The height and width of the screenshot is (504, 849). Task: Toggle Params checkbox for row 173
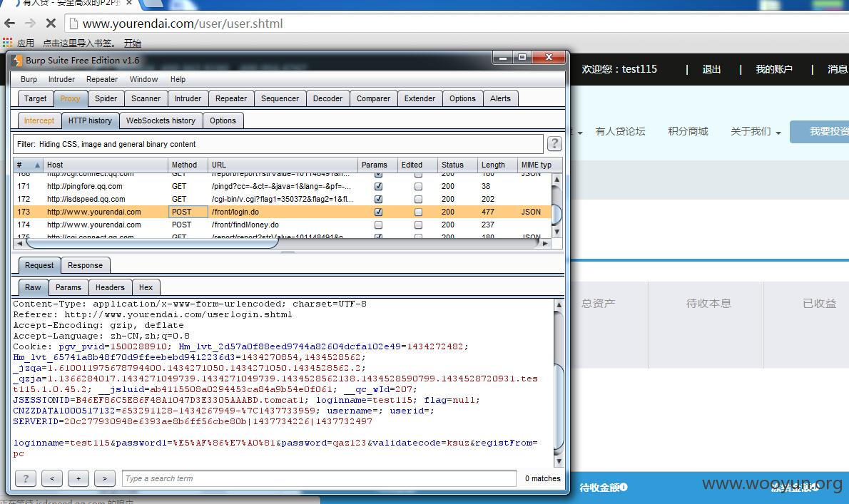coord(378,212)
